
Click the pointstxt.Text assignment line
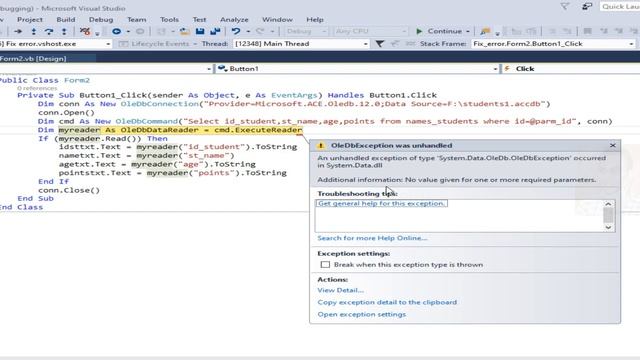173,173
